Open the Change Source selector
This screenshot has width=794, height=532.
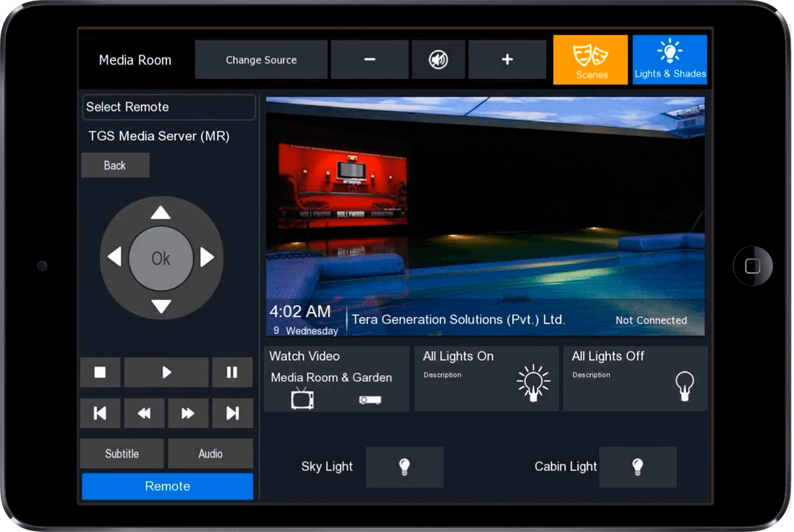click(261, 60)
